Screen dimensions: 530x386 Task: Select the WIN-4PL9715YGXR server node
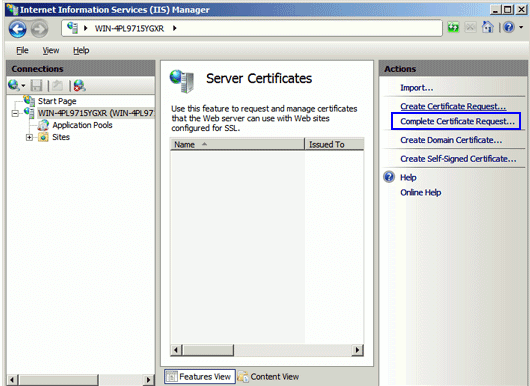click(x=96, y=113)
